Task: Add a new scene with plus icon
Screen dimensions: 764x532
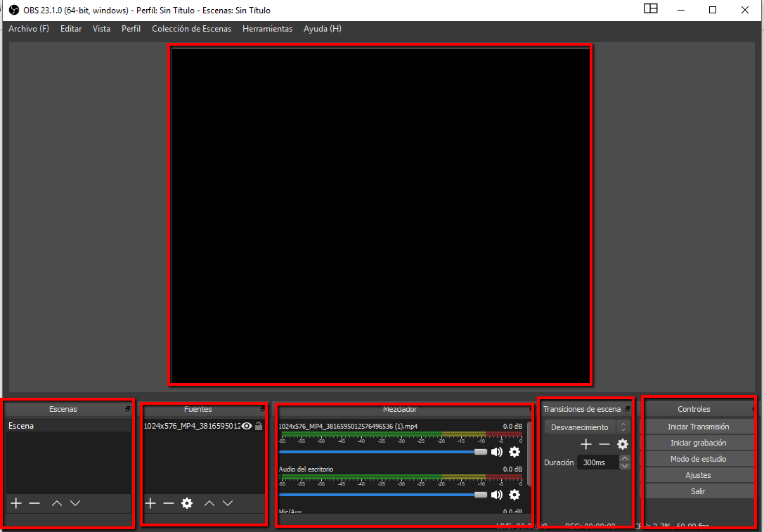Action: tap(16, 503)
